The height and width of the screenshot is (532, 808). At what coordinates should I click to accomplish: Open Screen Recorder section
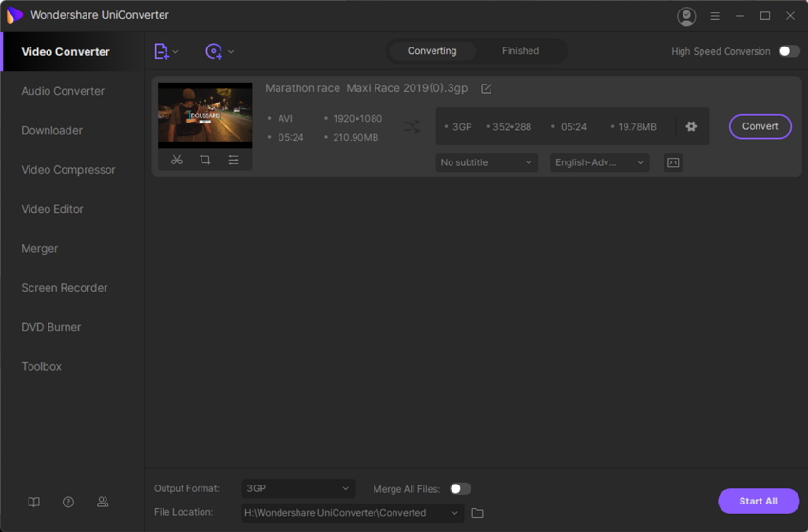click(65, 287)
